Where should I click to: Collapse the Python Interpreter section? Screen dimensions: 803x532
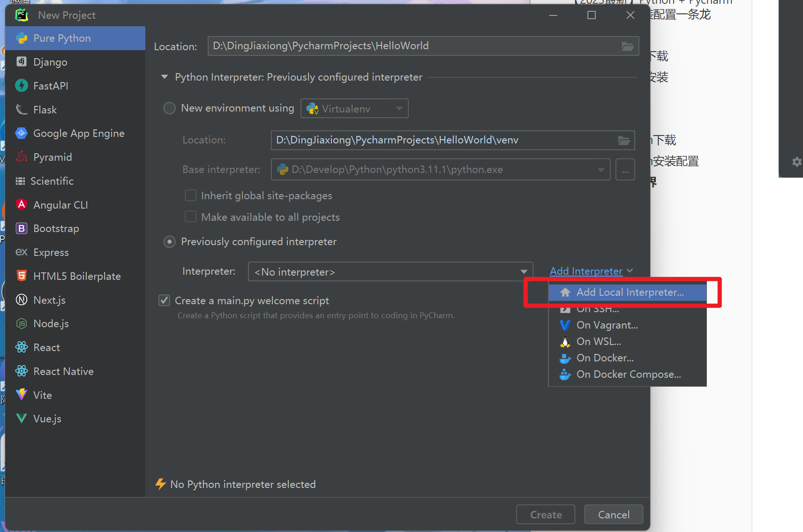pyautogui.click(x=164, y=77)
